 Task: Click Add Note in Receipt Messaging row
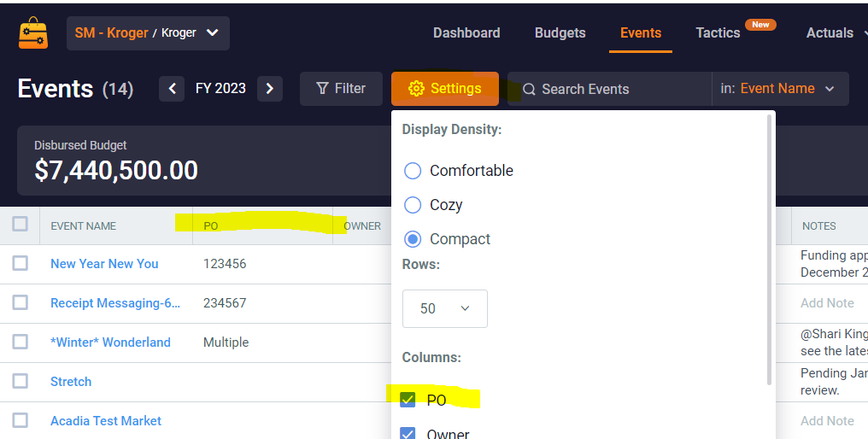point(827,303)
